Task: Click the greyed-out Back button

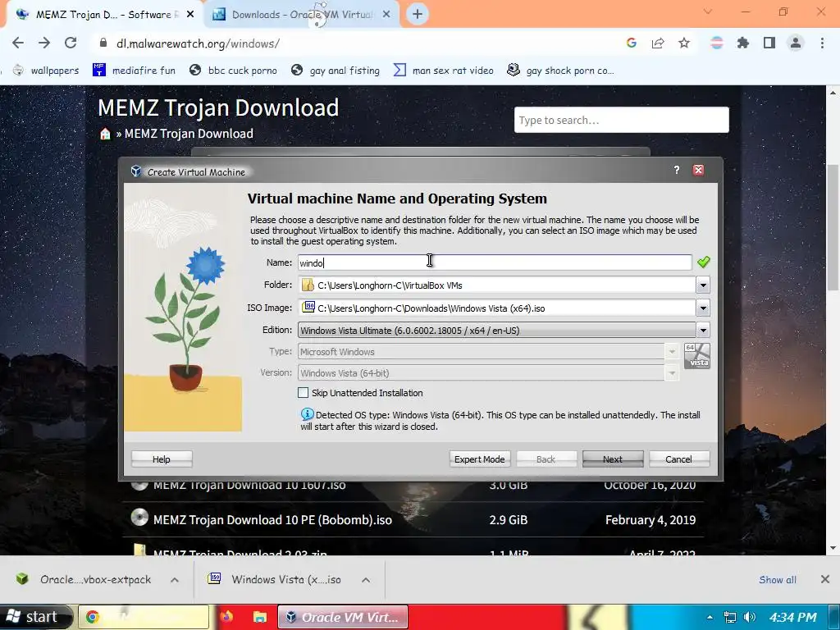Action: [x=546, y=459]
